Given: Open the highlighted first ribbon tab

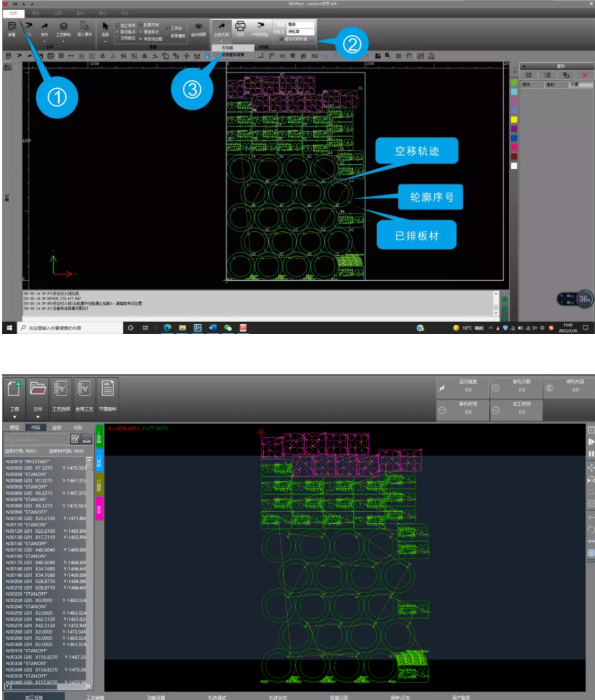Looking at the screenshot, I should click(13, 13).
